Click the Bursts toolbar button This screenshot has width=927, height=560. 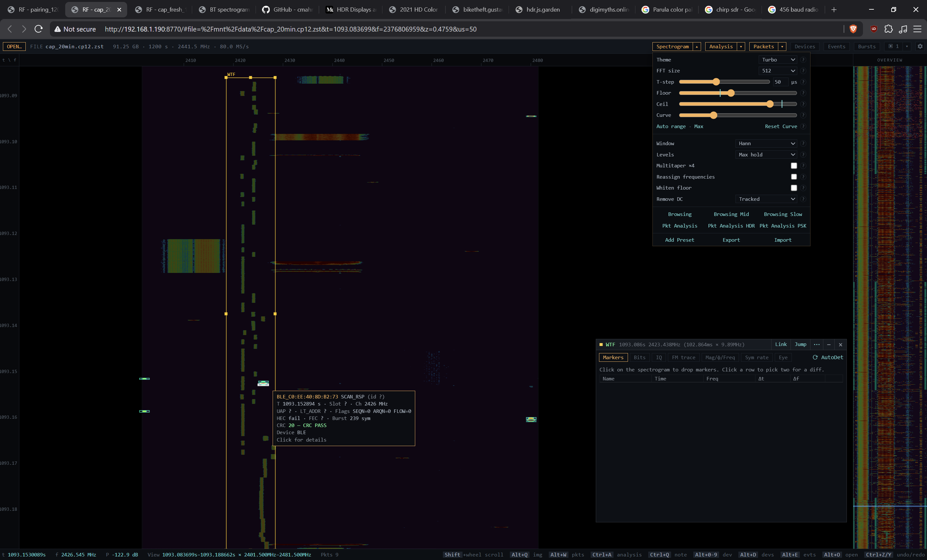pyautogui.click(x=867, y=47)
